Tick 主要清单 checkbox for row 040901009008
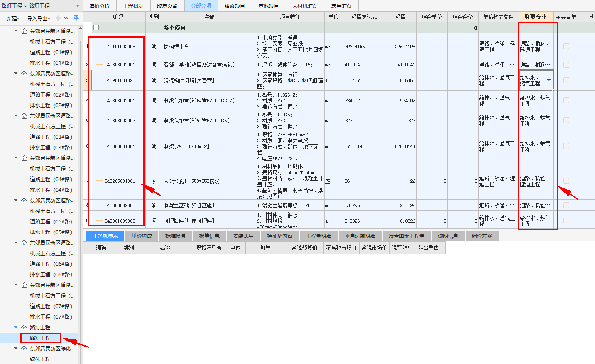Viewport: 595px width, 364px height. [566, 221]
